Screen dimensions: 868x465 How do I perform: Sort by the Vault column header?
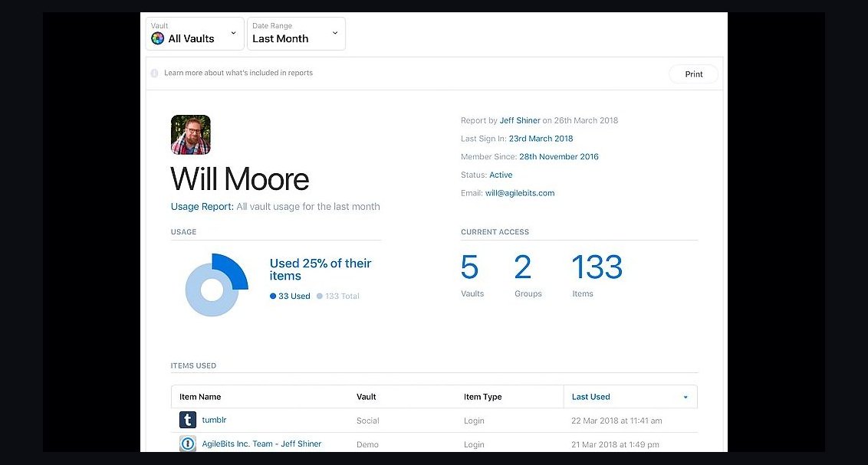pyautogui.click(x=366, y=397)
